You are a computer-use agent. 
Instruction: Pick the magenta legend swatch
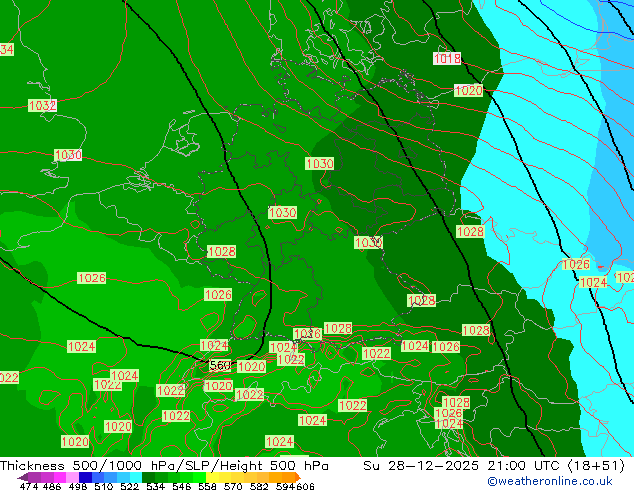(60, 477)
